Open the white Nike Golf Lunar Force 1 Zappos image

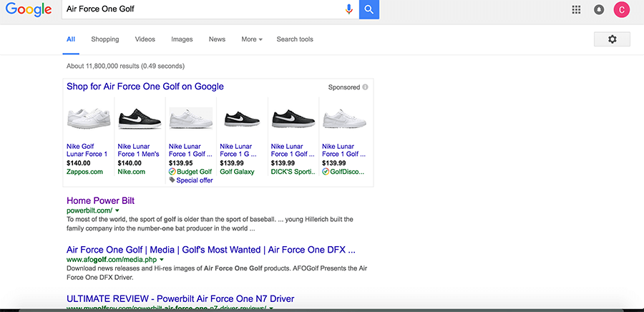[89, 118]
